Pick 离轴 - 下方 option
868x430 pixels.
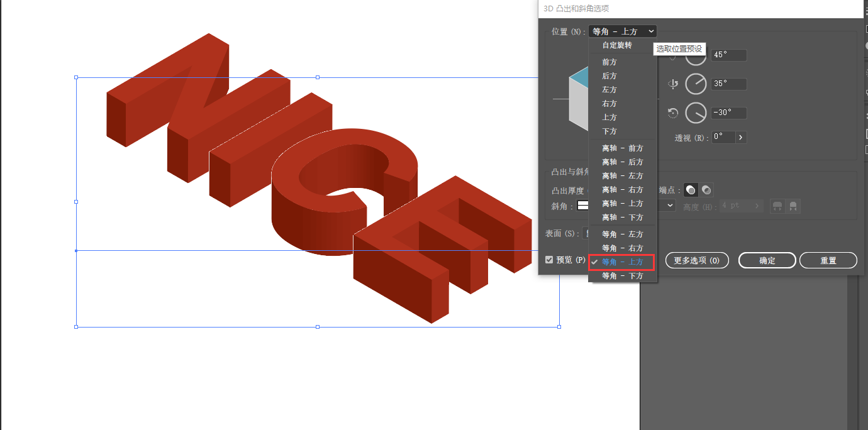(623, 218)
